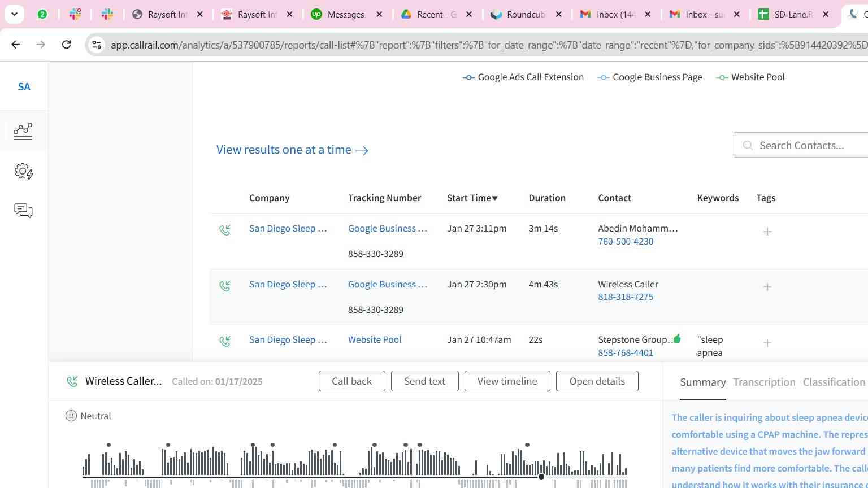Screen dimensions: 868x488
Task: Open the first Slack pinned tab
Action: [75, 14]
